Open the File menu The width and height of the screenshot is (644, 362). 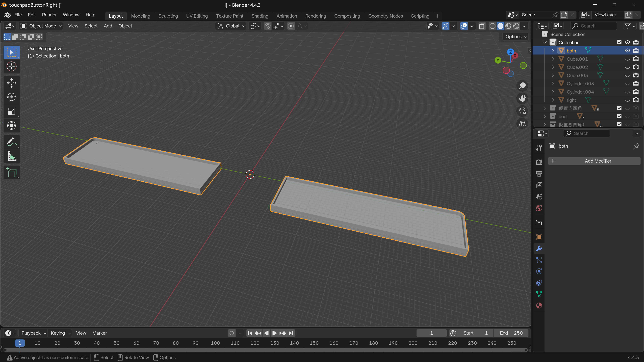coord(18,15)
